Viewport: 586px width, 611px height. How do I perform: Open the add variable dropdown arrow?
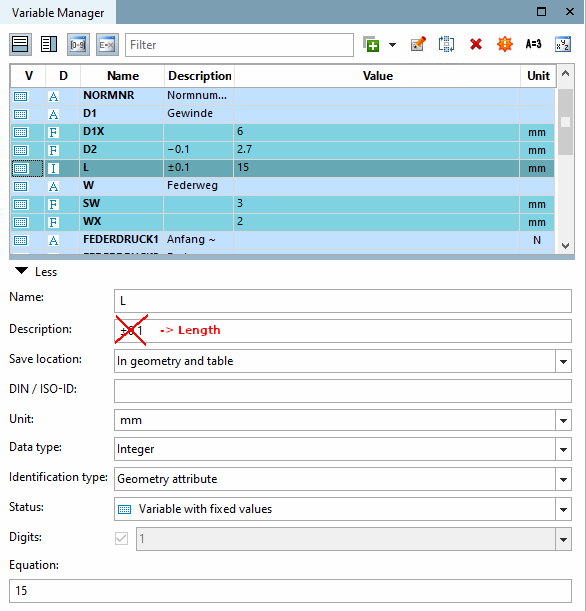[392, 45]
